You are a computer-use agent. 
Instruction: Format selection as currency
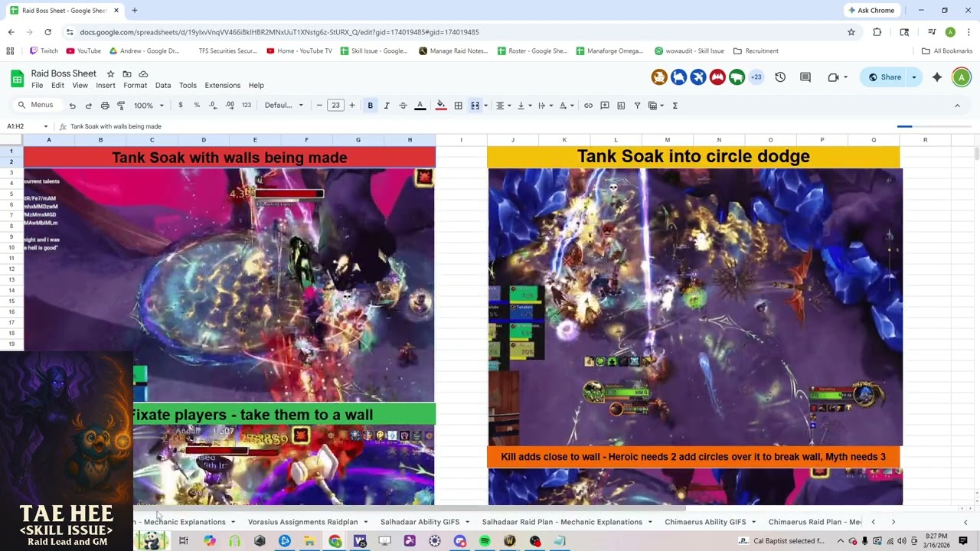click(x=181, y=106)
